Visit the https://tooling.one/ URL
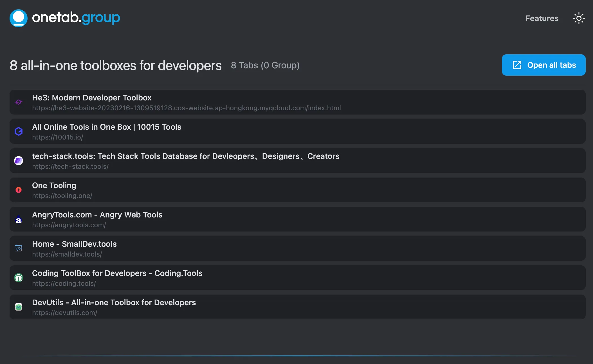Image resolution: width=593 pixels, height=364 pixels. (62, 196)
